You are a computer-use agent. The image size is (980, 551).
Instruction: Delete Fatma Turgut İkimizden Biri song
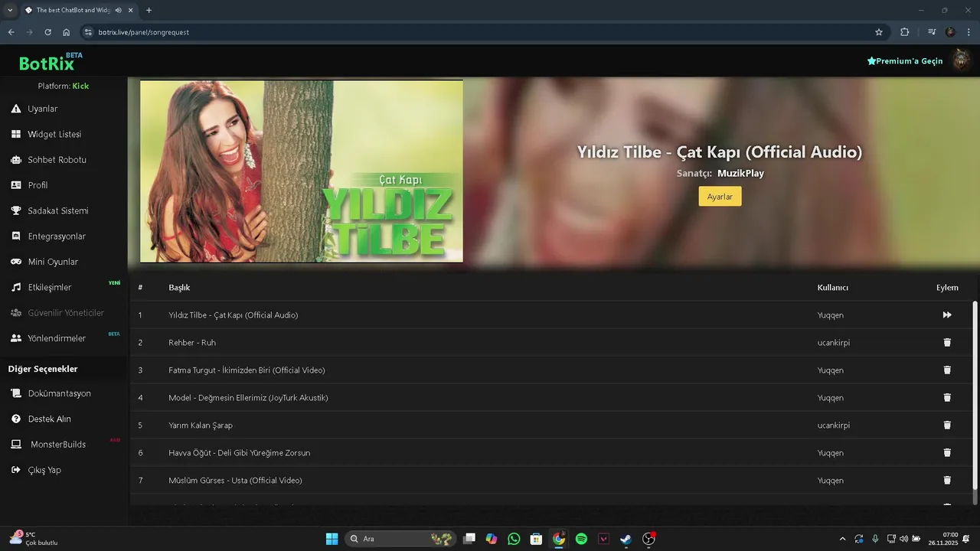(x=947, y=370)
